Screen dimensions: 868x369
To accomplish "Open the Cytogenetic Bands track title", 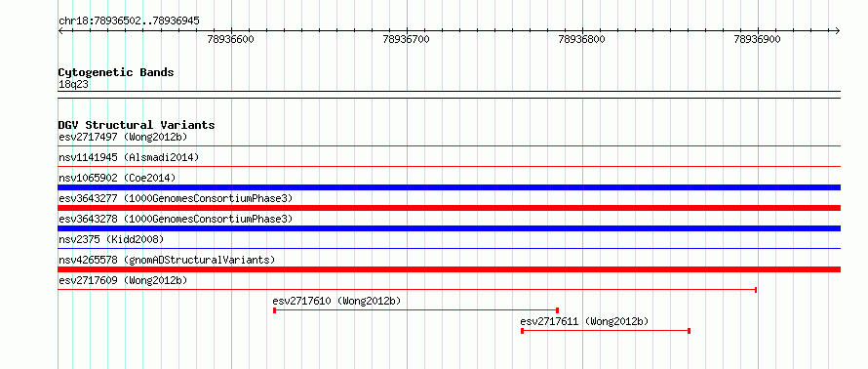I will (x=116, y=72).
